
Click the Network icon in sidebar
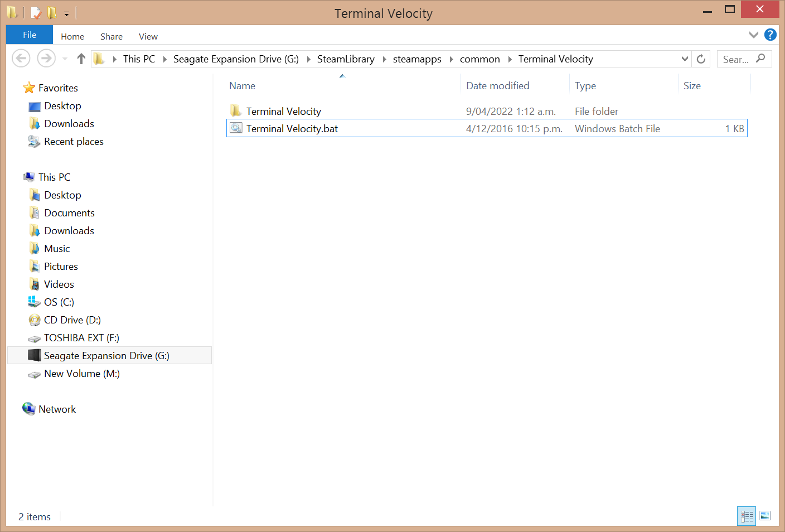point(29,409)
